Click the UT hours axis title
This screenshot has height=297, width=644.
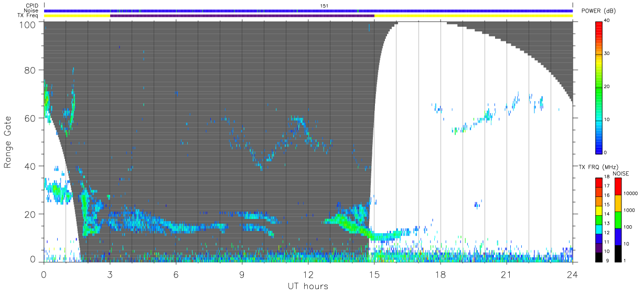click(x=308, y=286)
